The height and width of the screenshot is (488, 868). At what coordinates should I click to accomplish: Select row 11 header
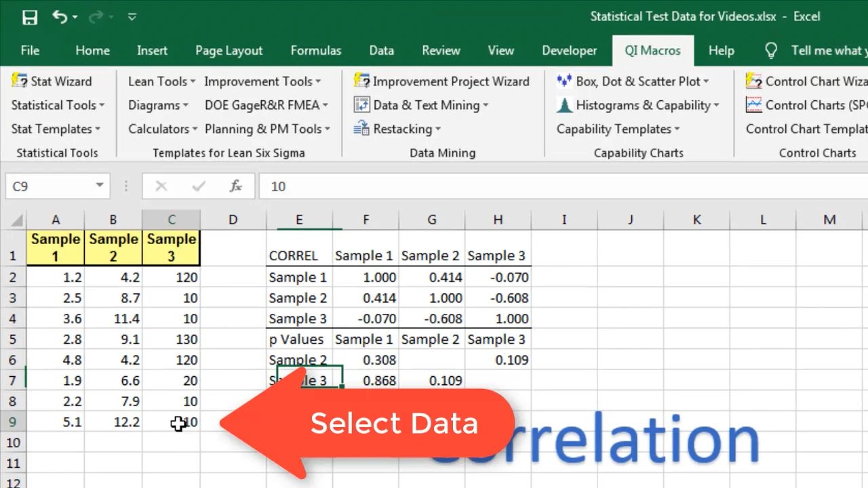pos(14,464)
